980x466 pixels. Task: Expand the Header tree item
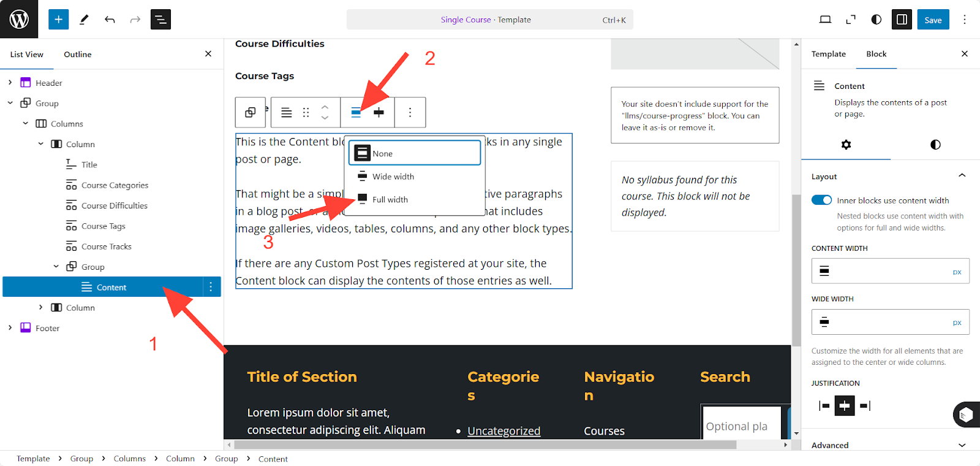[x=10, y=83]
